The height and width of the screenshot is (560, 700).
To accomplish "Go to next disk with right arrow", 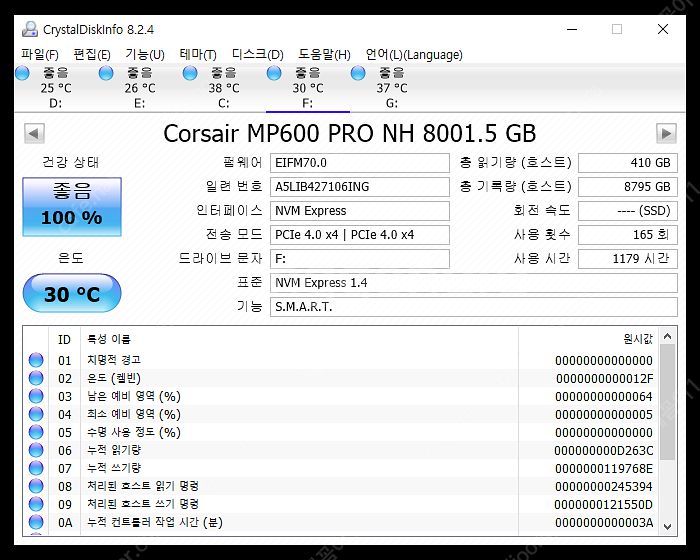I will coord(667,133).
